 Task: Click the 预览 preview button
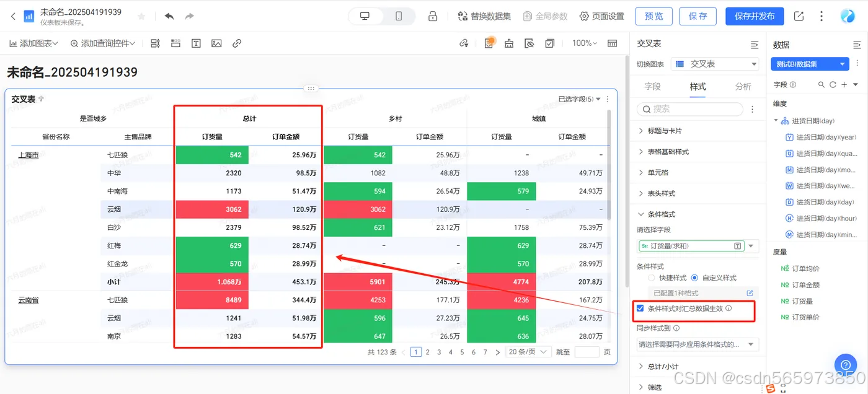point(653,16)
